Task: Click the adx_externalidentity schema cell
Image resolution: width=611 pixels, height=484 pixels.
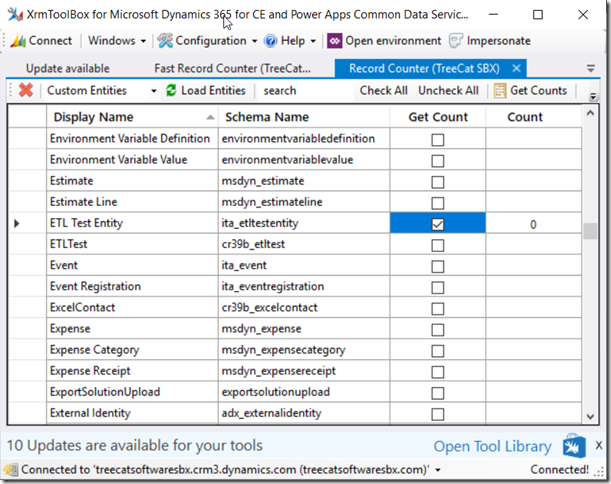Action: pyautogui.click(x=304, y=413)
